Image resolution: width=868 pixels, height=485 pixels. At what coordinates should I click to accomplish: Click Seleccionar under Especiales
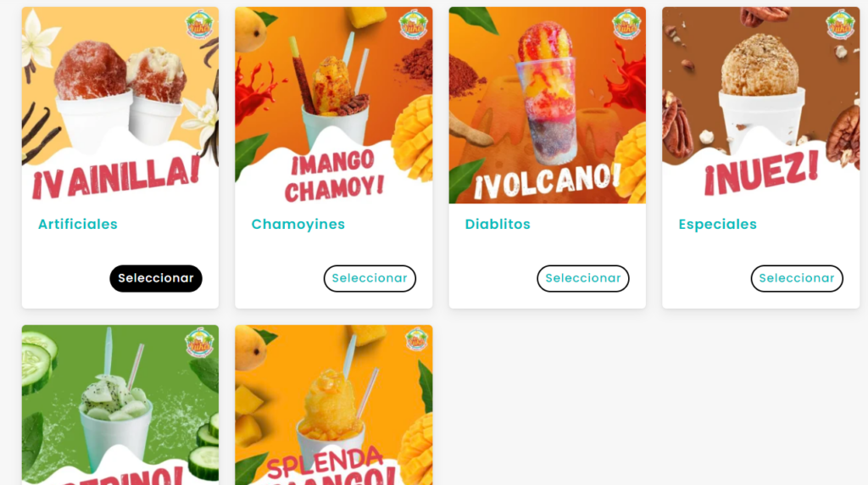797,278
